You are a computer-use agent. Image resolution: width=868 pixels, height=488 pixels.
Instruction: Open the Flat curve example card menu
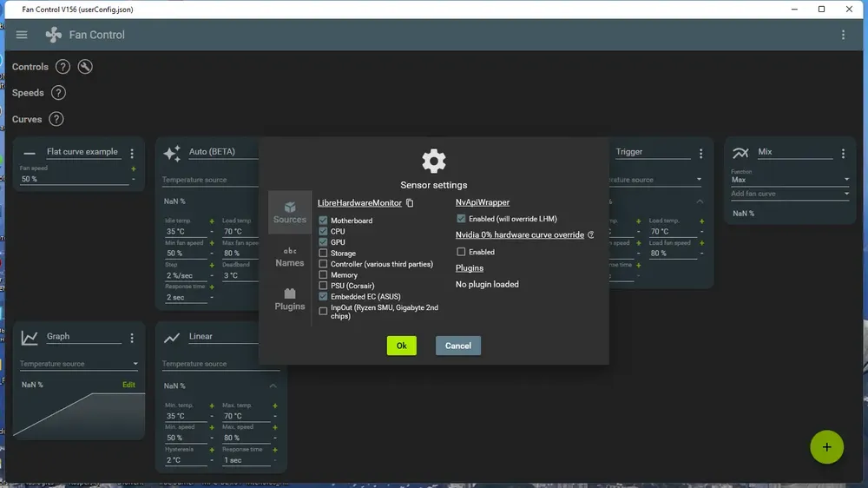(132, 153)
